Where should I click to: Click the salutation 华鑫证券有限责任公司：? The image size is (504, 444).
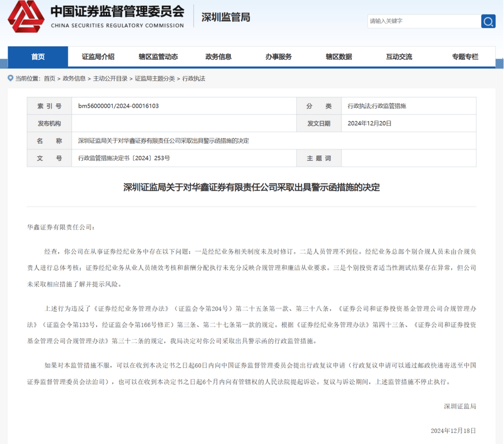pos(61,227)
